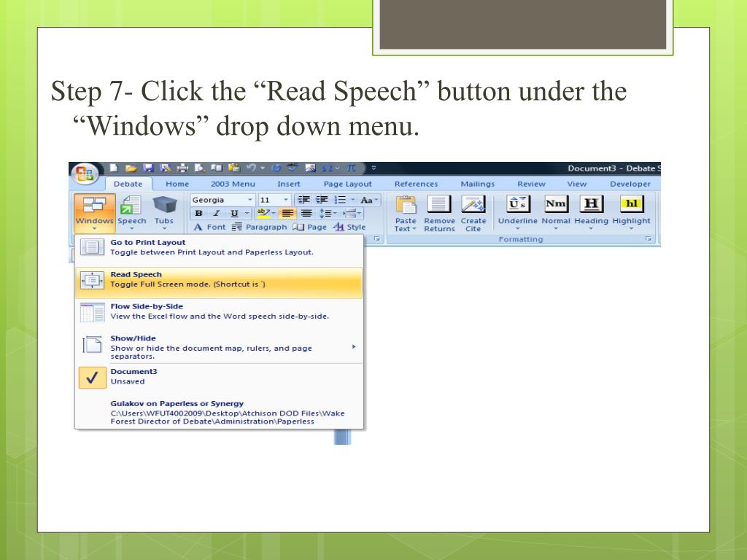The height and width of the screenshot is (560, 747).
Task: Click the Decrease Indent icon
Action: [303, 200]
